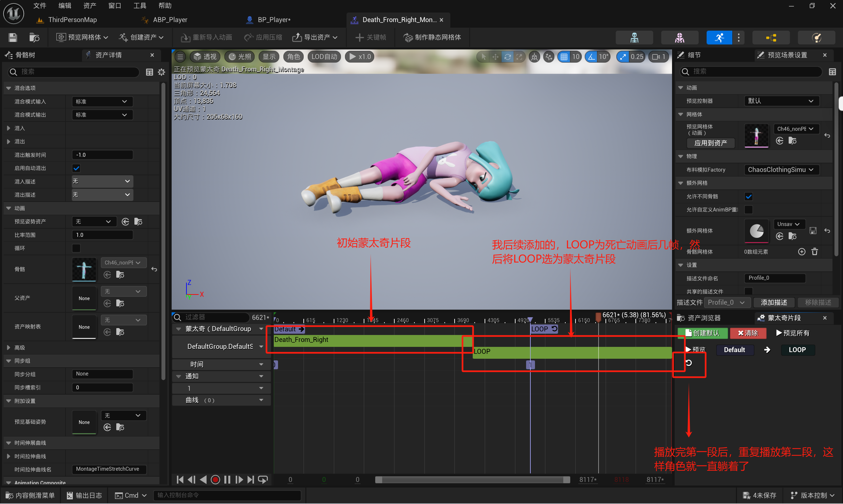The width and height of the screenshot is (843, 504).
Task: Open the 混入描述 dropdown
Action: (x=102, y=182)
